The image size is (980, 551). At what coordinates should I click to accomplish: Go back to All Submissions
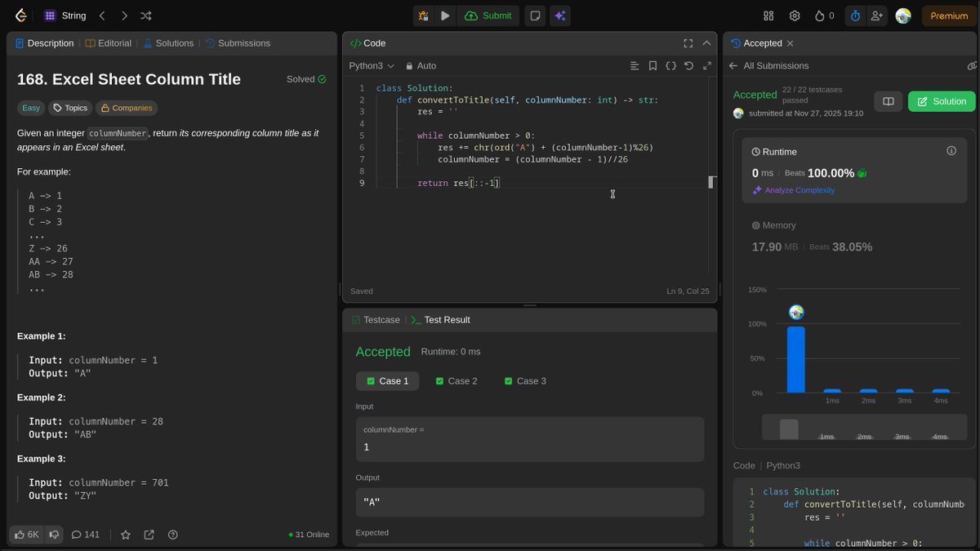tap(768, 65)
